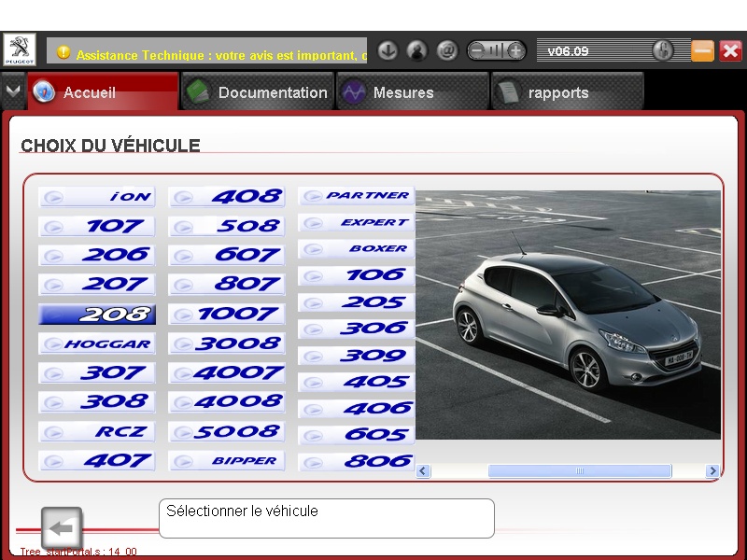747x560 pixels.
Task: Click the Assistance Technique notification banner
Action: coord(206,50)
